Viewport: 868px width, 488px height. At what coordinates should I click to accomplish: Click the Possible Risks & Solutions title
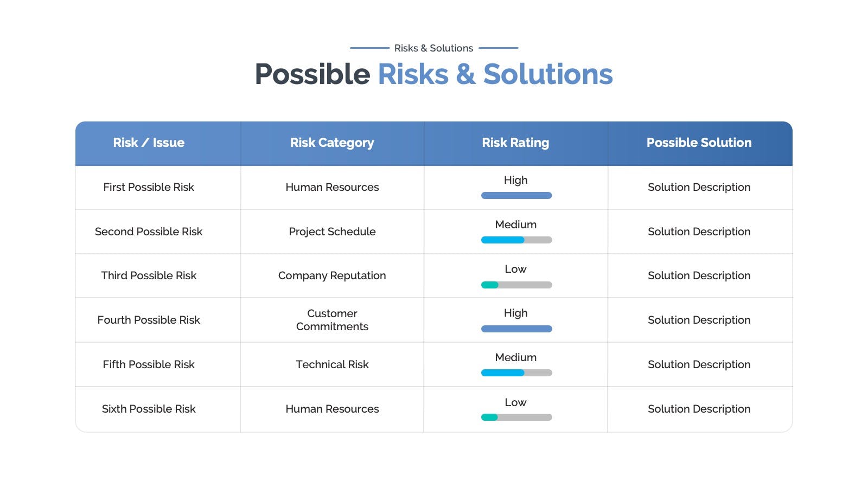pyautogui.click(x=434, y=74)
